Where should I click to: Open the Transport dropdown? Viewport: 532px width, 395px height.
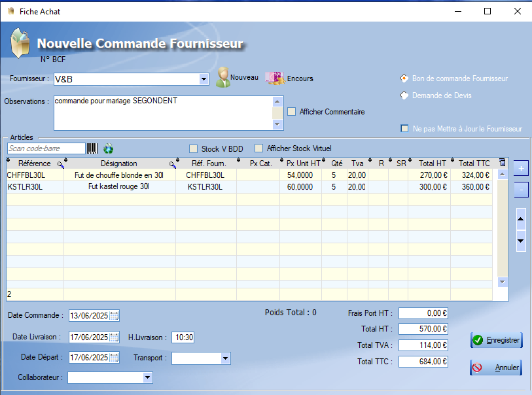click(225, 358)
